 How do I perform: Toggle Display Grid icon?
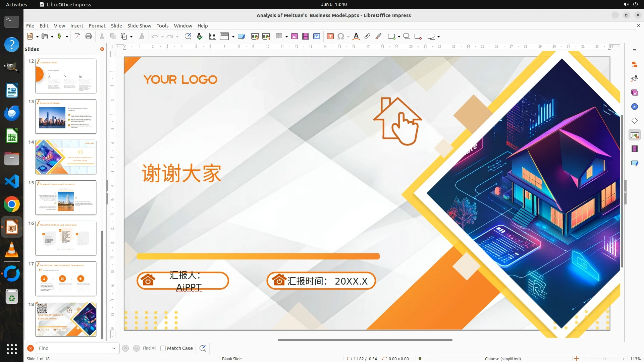coord(212,37)
